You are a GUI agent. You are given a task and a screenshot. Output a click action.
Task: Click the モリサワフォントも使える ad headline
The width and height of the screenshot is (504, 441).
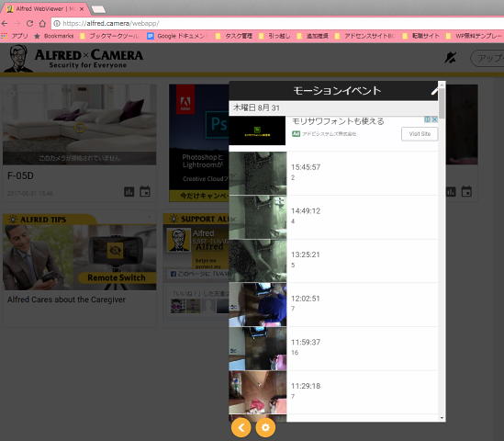(338, 121)
